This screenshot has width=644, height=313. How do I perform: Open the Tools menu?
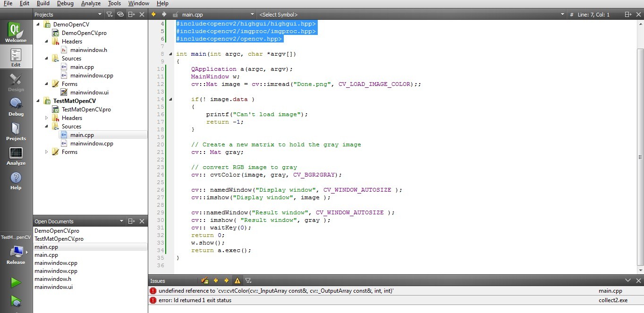coord(114,3)
